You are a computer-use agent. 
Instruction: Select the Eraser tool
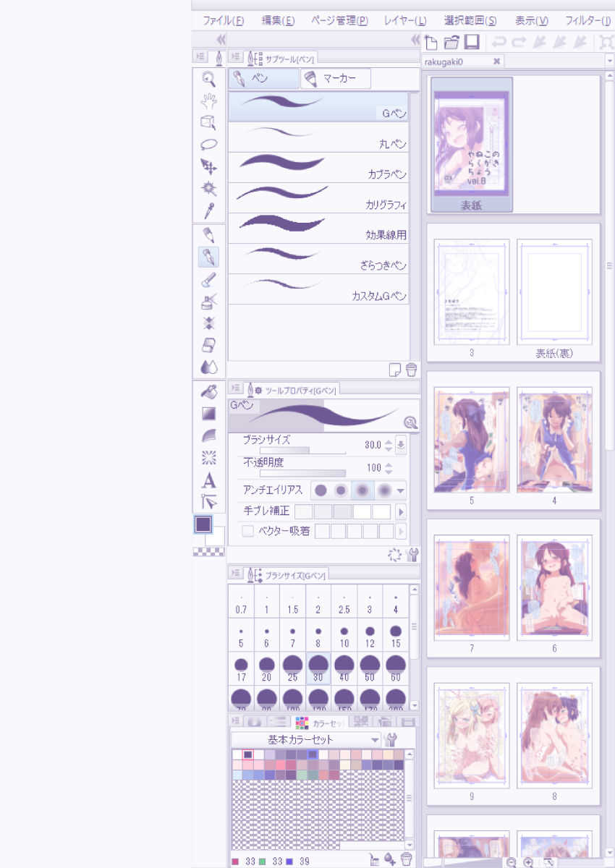click(x=208, y=345)
